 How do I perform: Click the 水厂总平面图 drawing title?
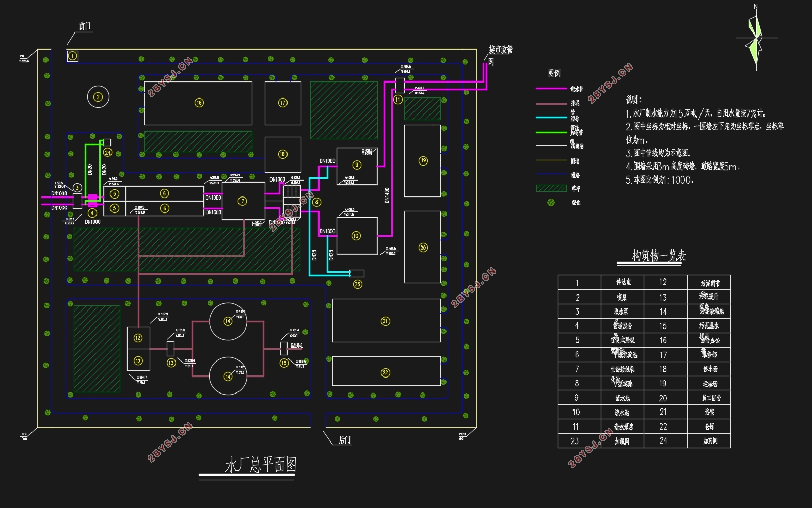click(x=261, y=465)
